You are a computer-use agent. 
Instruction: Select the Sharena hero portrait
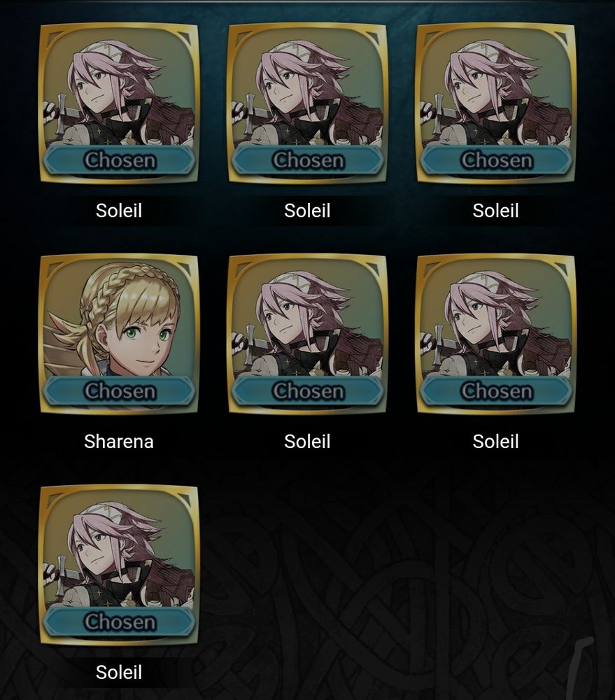pyautogui.click(x=119, y=335)
